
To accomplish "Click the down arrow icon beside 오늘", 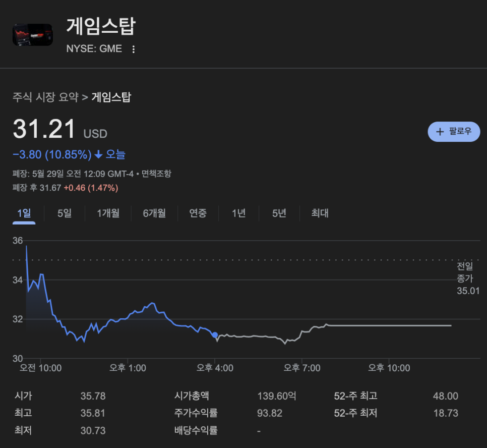I will tap(98, 154).
